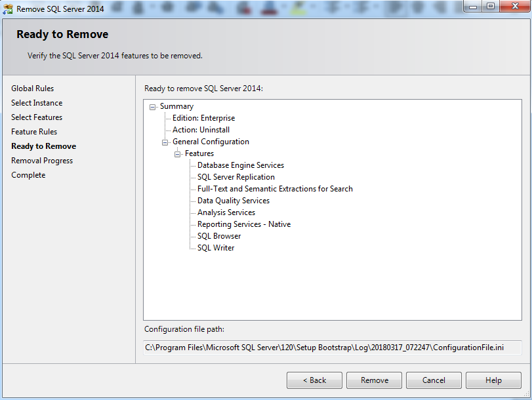Open Help for this wizard page
532x400 pixels.
(493, 380)
